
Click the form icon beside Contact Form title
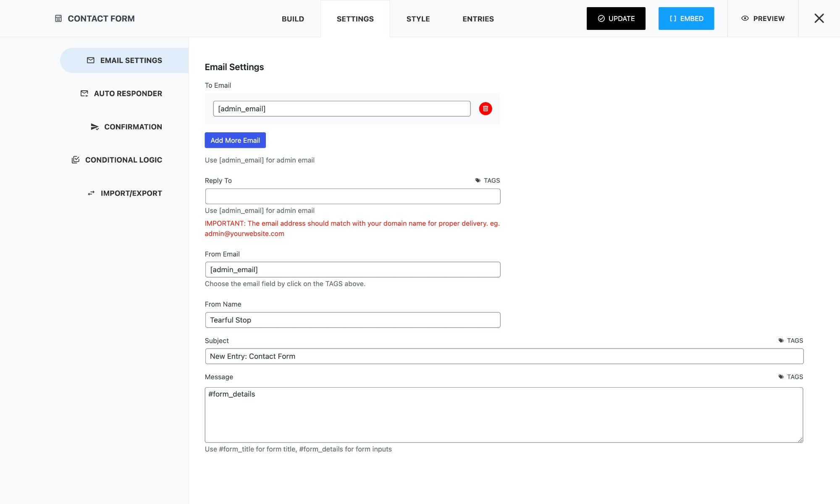point(58,18)
